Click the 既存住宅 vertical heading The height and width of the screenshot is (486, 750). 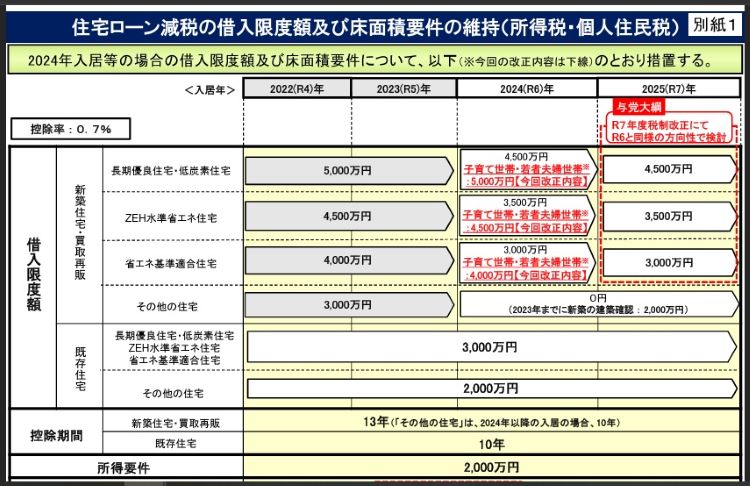point(80,369)
